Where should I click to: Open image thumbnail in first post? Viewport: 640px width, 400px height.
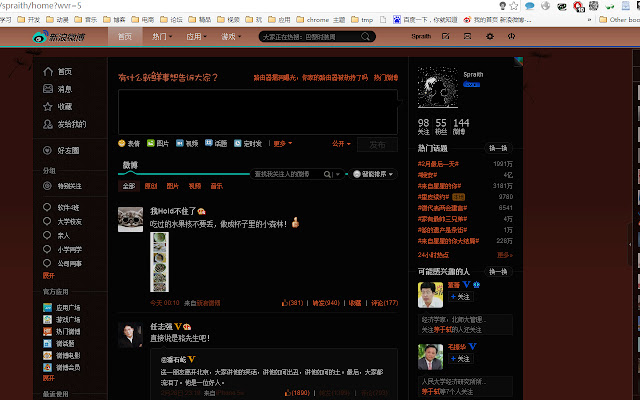160,262
